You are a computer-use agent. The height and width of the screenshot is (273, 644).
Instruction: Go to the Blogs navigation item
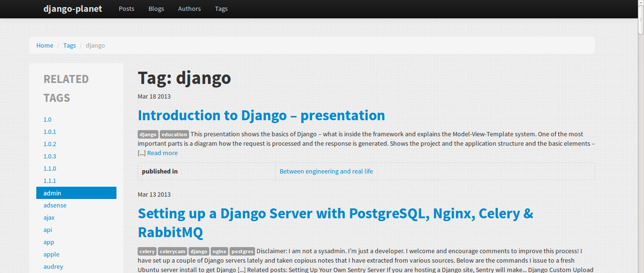click(156, 8)
